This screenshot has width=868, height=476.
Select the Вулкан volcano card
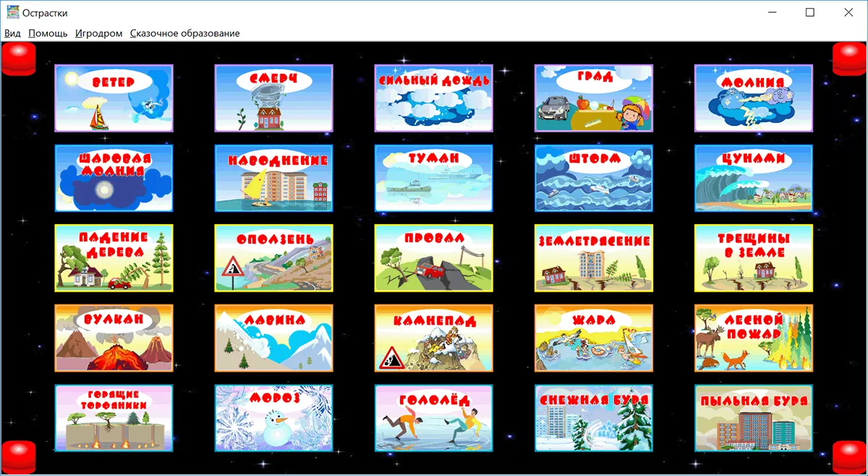pos(114,338)
